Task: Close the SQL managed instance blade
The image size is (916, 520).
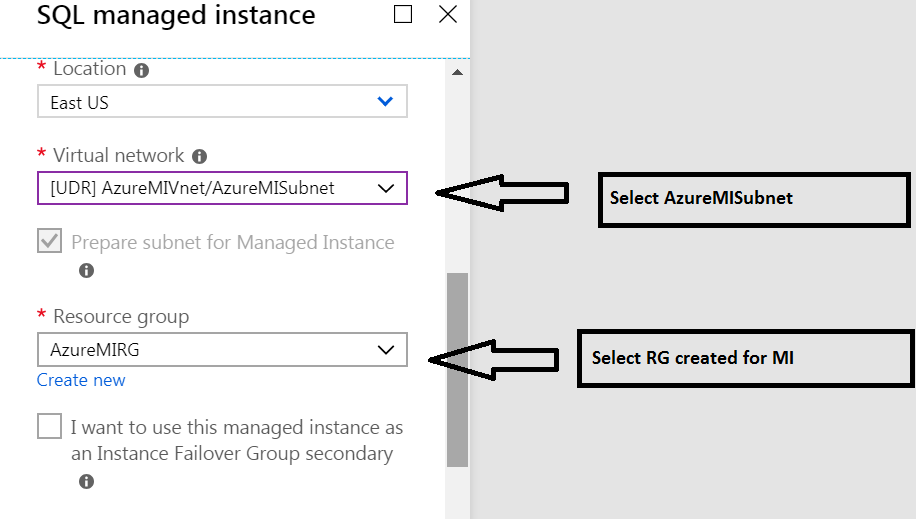Action: click(448, 14)
